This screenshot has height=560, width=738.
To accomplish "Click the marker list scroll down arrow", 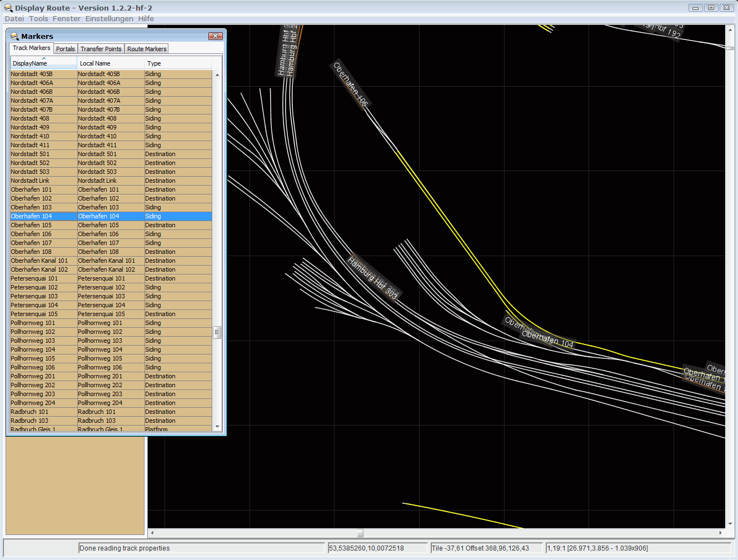I will (217, 426).
